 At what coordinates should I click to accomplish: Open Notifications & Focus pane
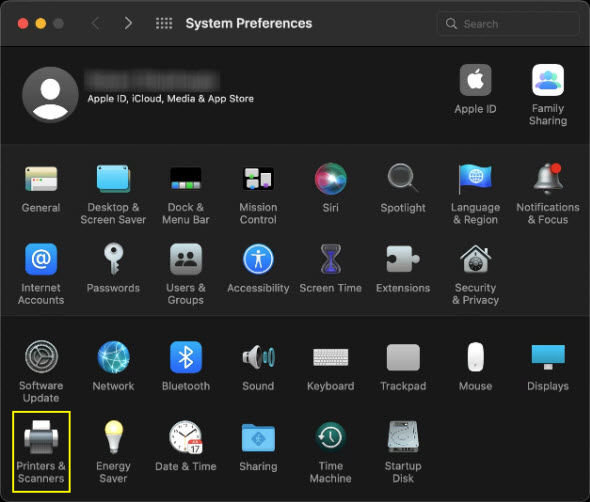[x=548, y=194]
